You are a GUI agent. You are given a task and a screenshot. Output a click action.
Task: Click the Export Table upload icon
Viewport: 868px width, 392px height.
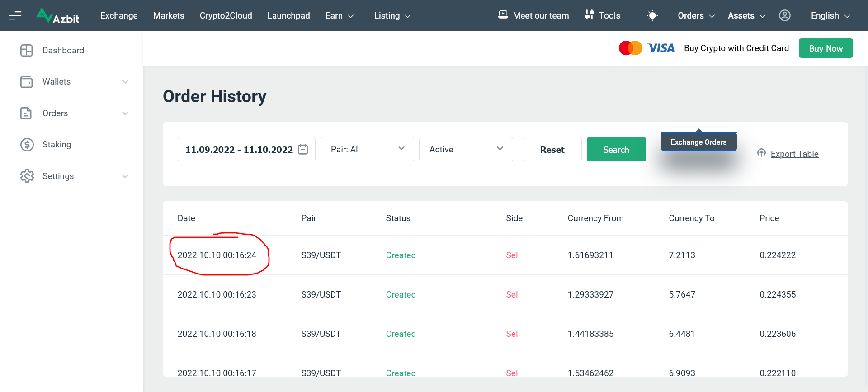pyautogui.click(x=761, y=153)
